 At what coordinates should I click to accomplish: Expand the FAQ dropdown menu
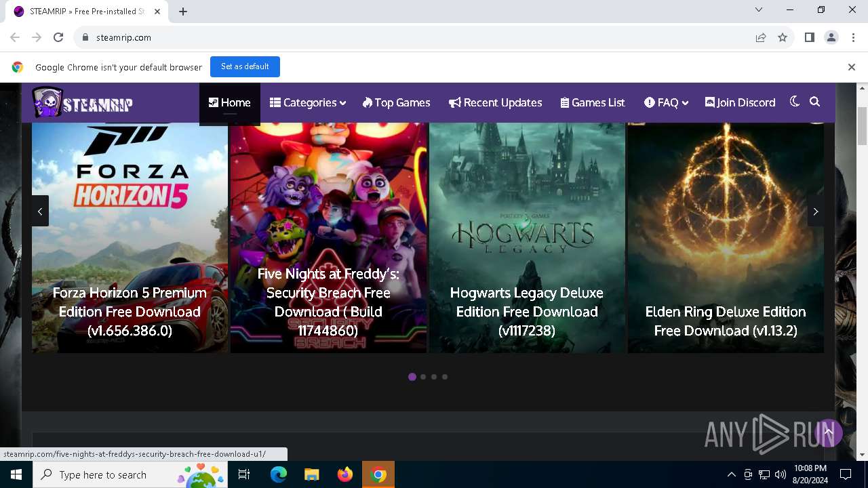[666, 102]
